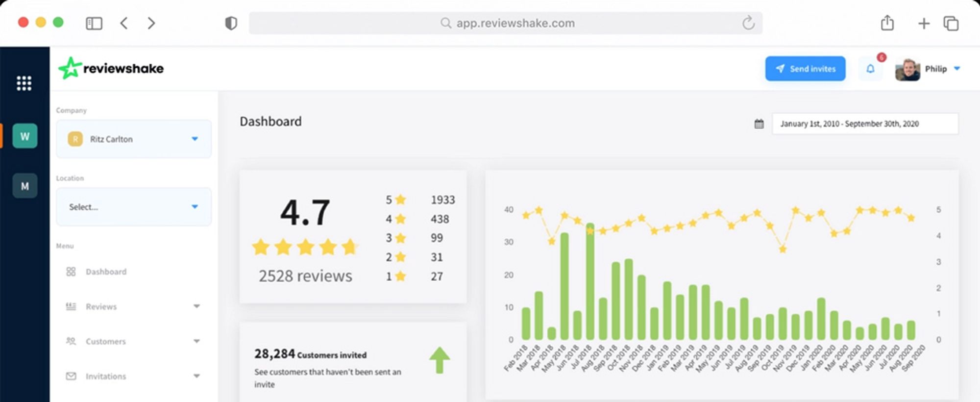Open the apps grid icon in the dark sidebar
This screenshot has height=402, width=980.
coord(24,83)
